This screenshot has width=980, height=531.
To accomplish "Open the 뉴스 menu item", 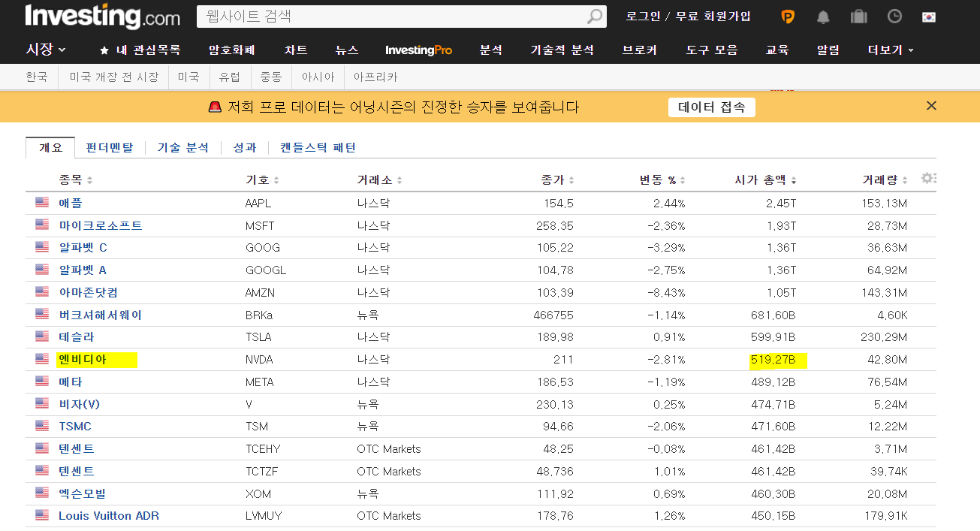I will (x=347, y=50).
